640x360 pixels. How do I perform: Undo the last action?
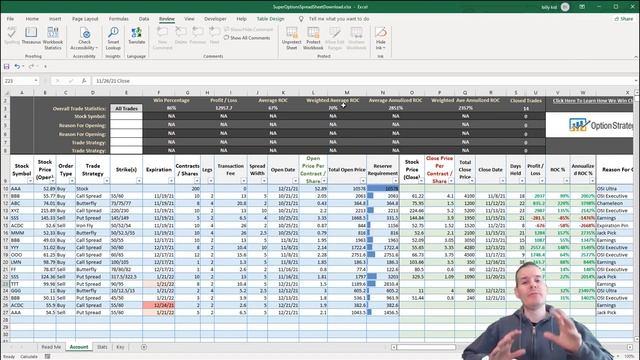pyautogui.click(x=17, y=66)
